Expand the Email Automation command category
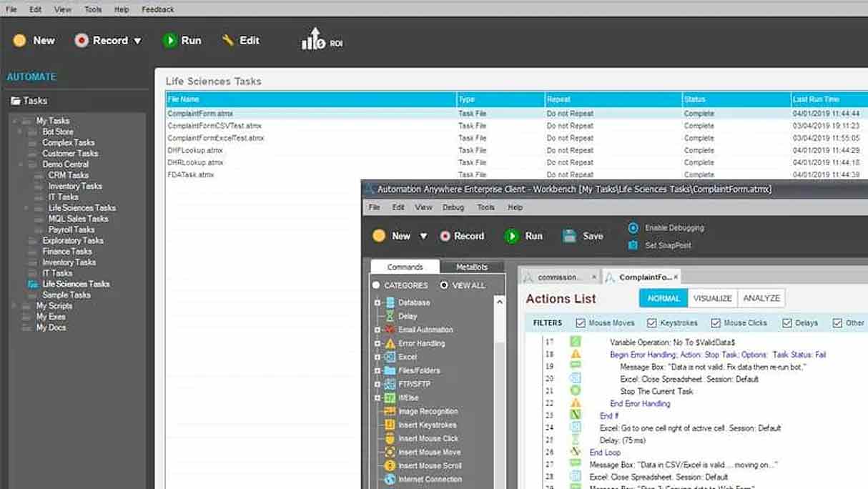 [x=377, y=330]
